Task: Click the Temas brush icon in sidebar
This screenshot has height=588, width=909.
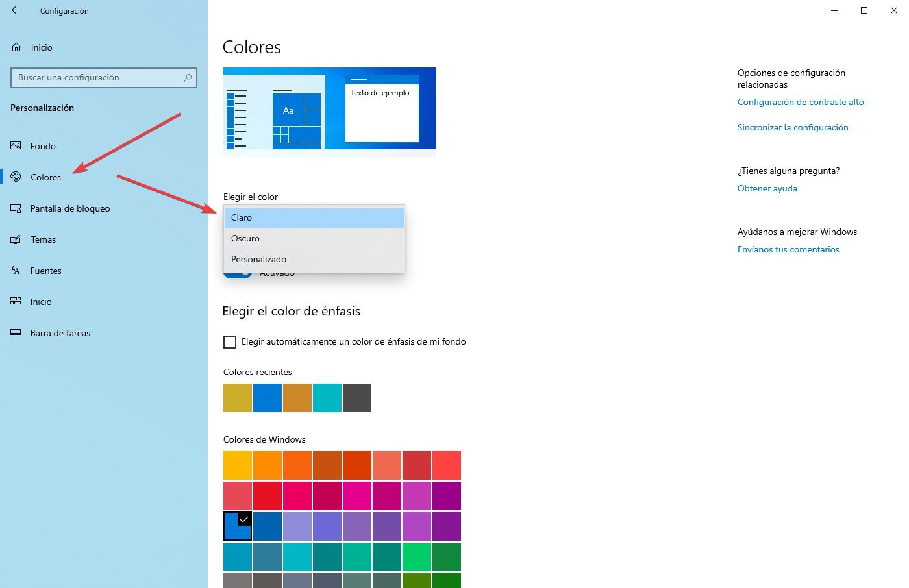Action: 16,239
